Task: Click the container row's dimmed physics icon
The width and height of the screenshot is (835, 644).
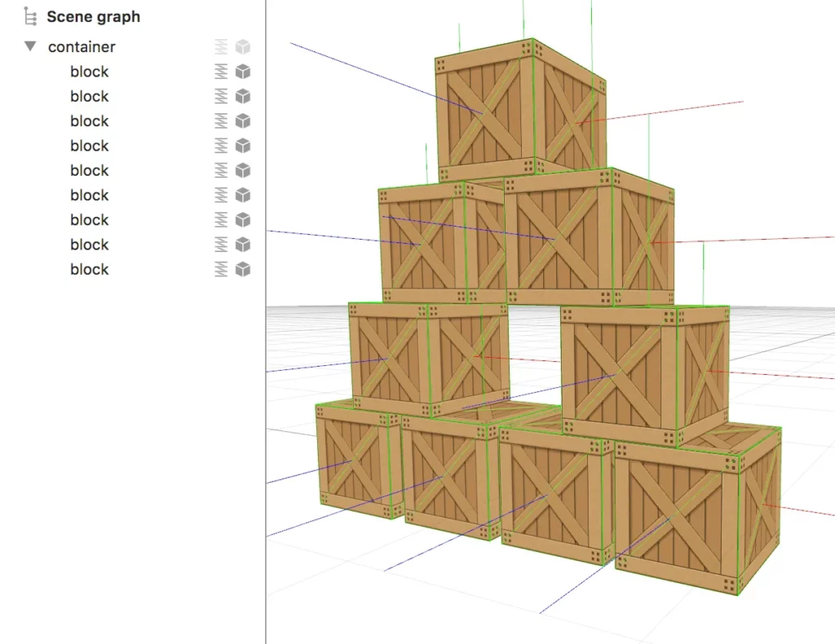Action: click(221, 46)
